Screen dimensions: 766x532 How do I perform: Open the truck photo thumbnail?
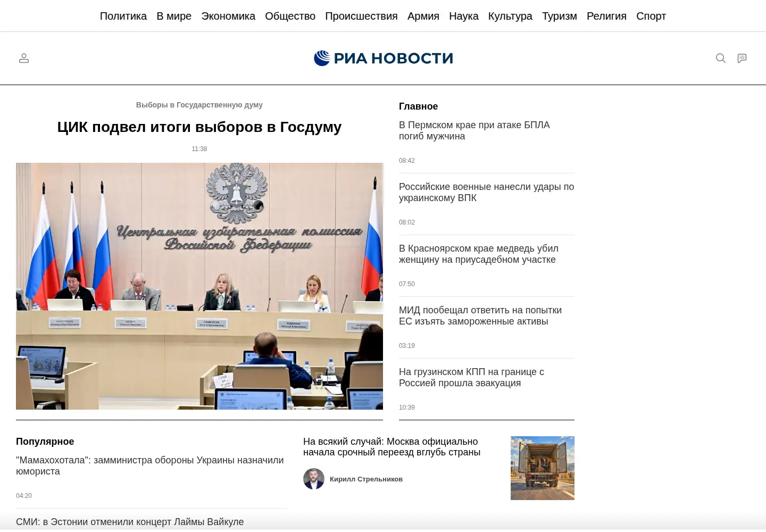[x=543, y=468]
